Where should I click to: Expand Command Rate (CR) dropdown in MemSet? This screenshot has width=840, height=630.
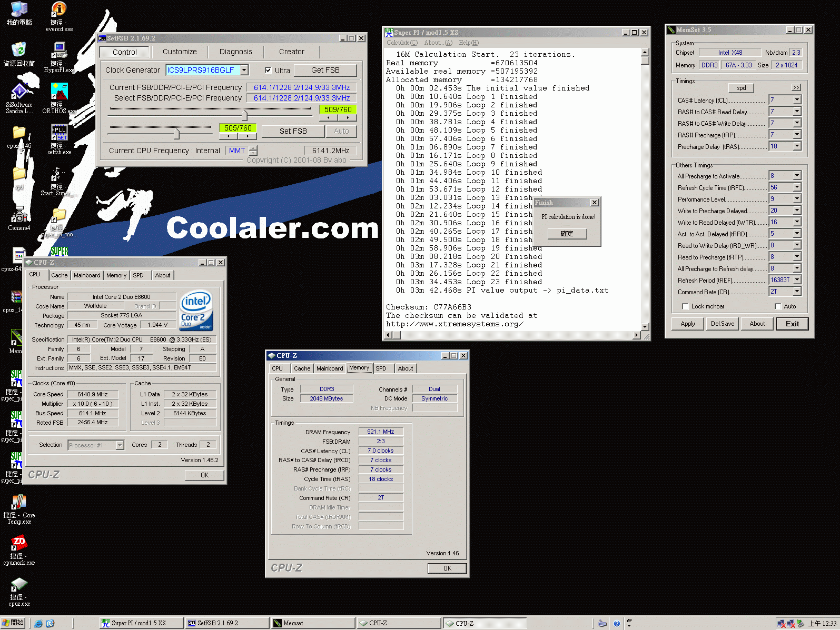(x=797, y=292)
